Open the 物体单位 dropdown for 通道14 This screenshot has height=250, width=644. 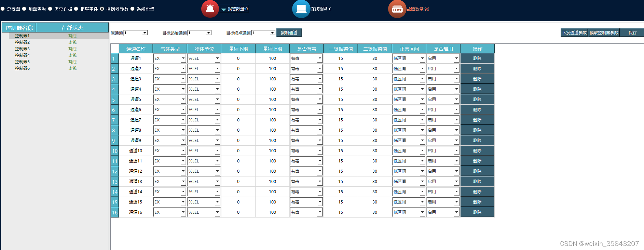point(204,192)
